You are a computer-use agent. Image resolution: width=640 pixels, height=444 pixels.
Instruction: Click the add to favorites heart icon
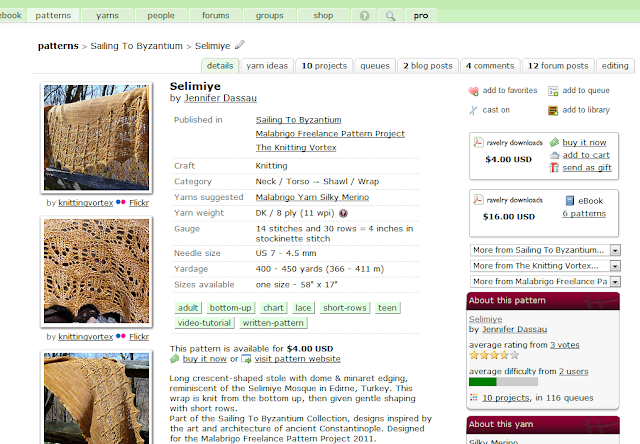point(473,91)
